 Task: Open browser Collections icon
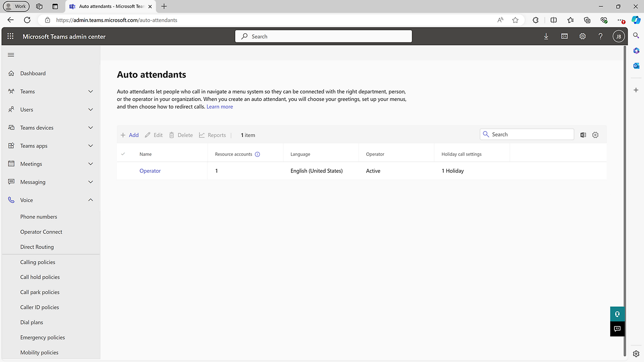[587, 20]
